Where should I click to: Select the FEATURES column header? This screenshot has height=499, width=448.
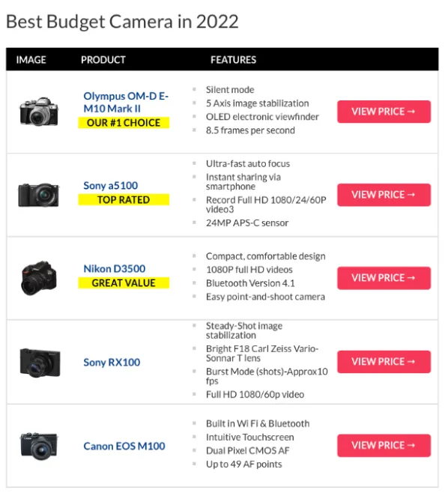(233, 60)
